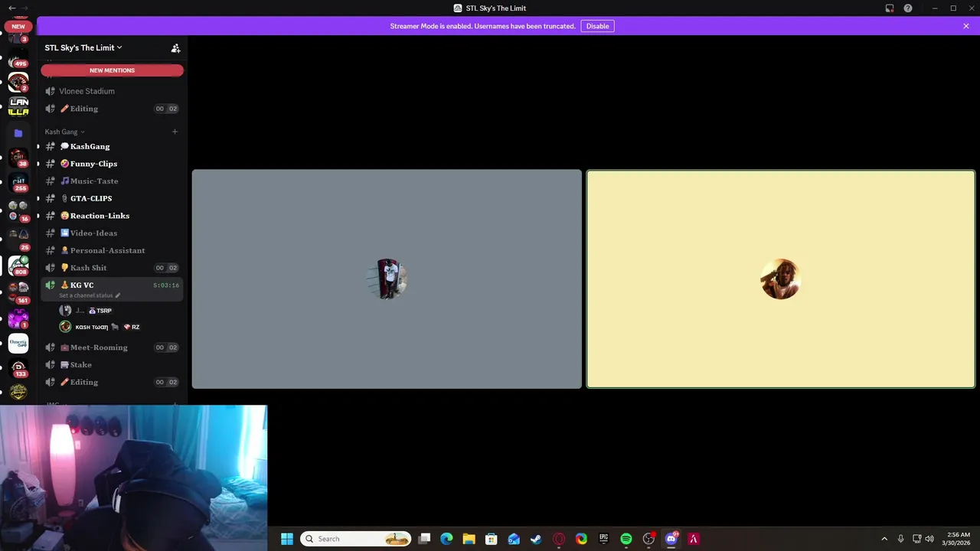
Task: Select the Kash Twan user in KG VC
Action: (x=112, y=327)
